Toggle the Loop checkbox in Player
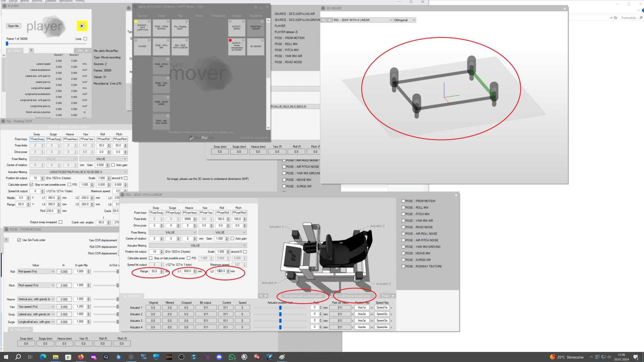644x362 pixels. pyautogui.click(x=85, y=39)
